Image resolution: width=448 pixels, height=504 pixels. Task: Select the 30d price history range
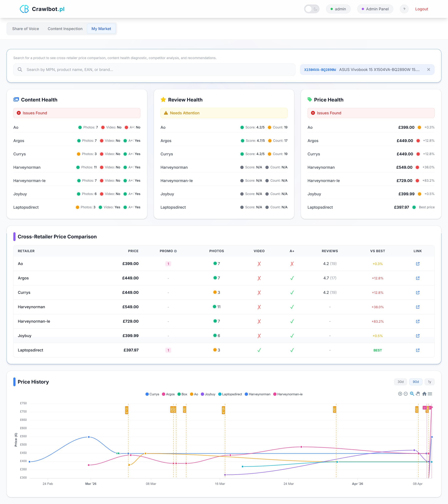pos(400,382)
